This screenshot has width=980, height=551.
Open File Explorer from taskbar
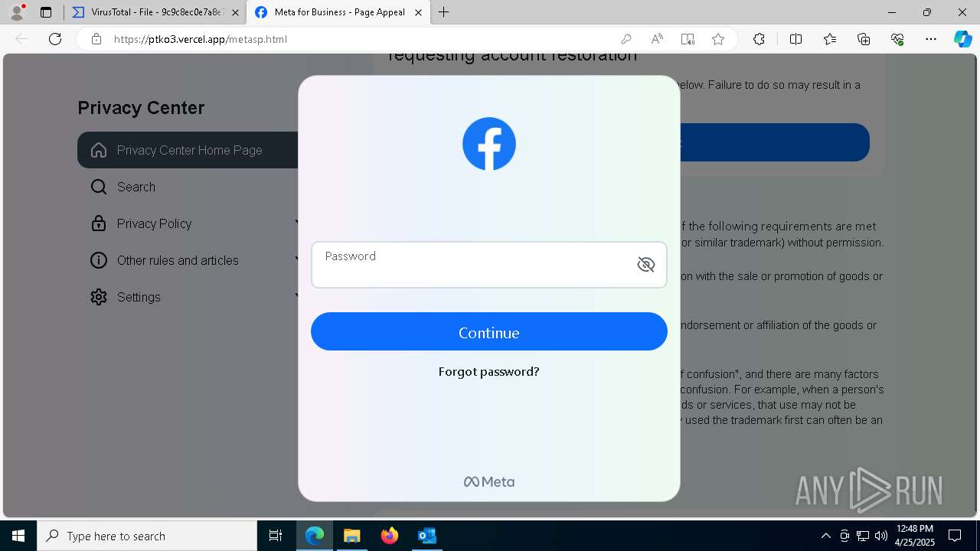pyautogui.click(x=351, y=536)
